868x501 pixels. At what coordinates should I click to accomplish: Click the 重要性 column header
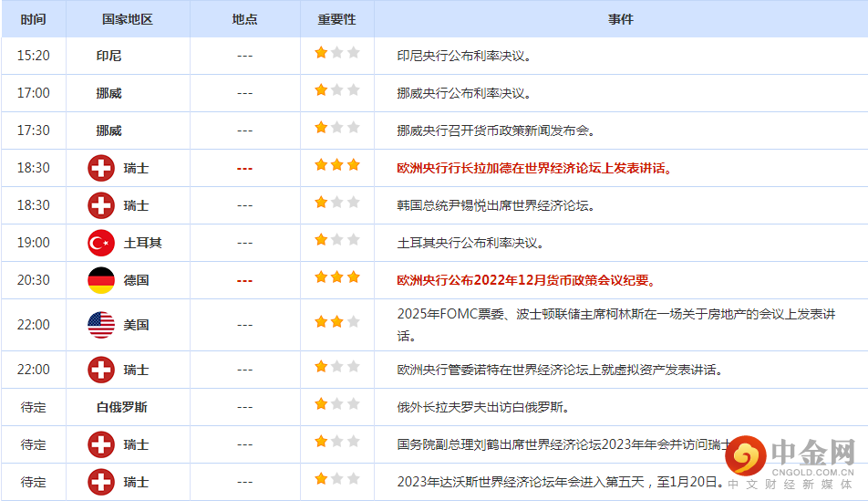(336, 19)
